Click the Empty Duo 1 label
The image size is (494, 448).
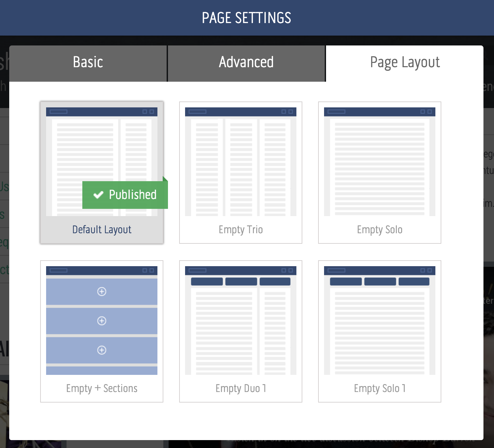click(241, 388)
